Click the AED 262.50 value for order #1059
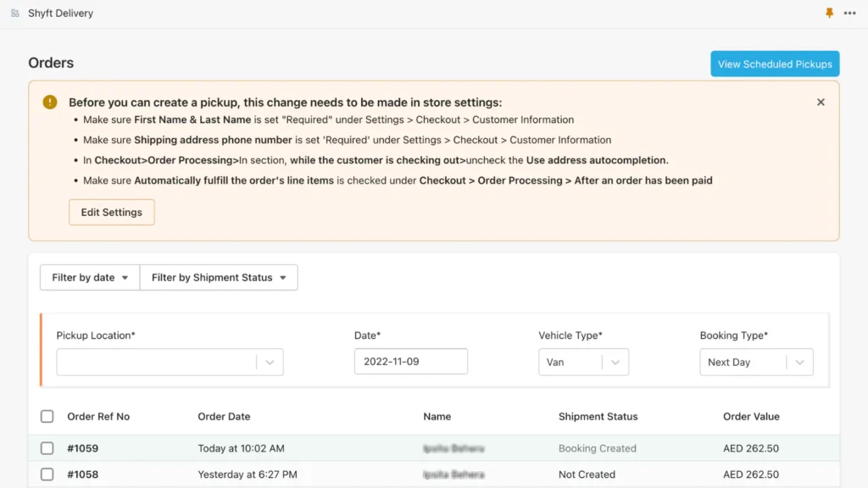This screenshot has width=868, height=488. coord(751,448)
